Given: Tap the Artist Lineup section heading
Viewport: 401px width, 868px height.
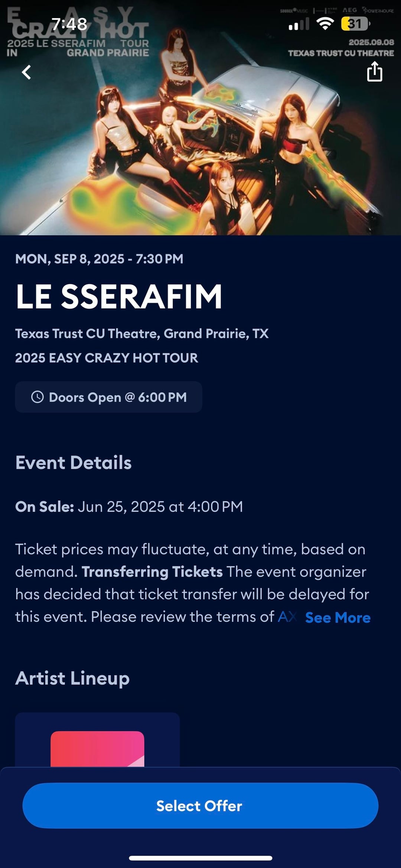Looking at the screenshot, I should pos(72,678).
